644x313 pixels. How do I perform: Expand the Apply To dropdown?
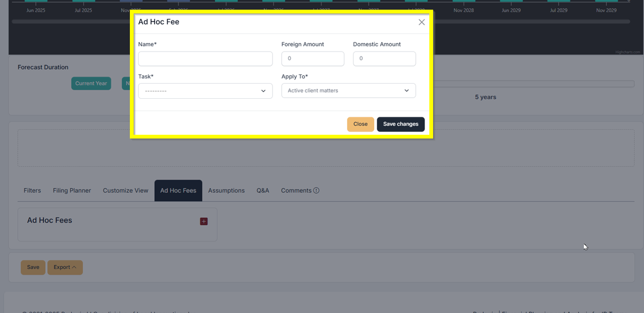click(348, 91)
